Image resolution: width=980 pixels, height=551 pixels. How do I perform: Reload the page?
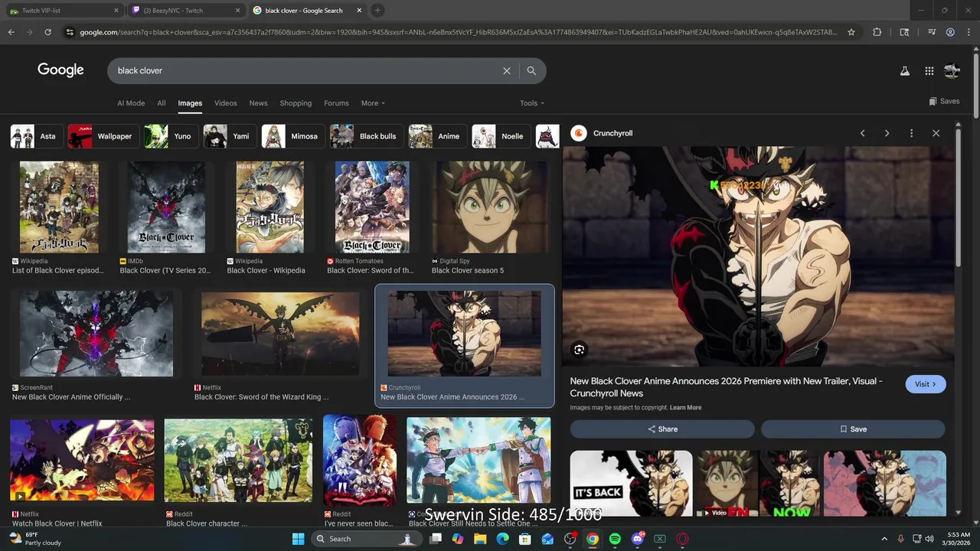coord(47,32)
